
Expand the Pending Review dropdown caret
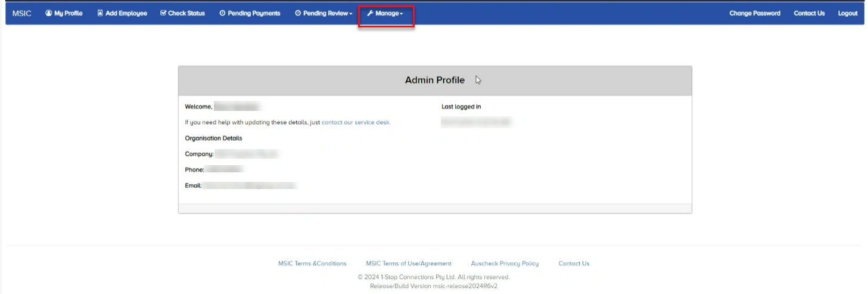(351, 14)
